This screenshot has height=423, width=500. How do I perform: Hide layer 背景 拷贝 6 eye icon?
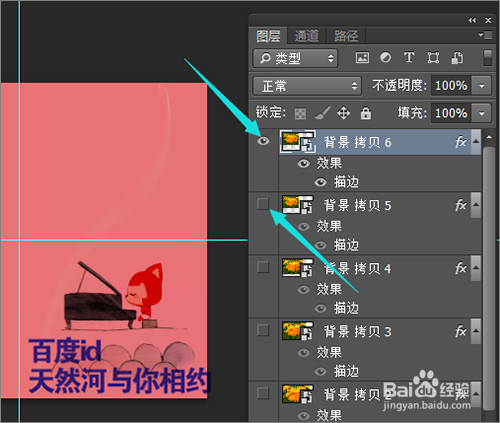click(x=263, y=141)
